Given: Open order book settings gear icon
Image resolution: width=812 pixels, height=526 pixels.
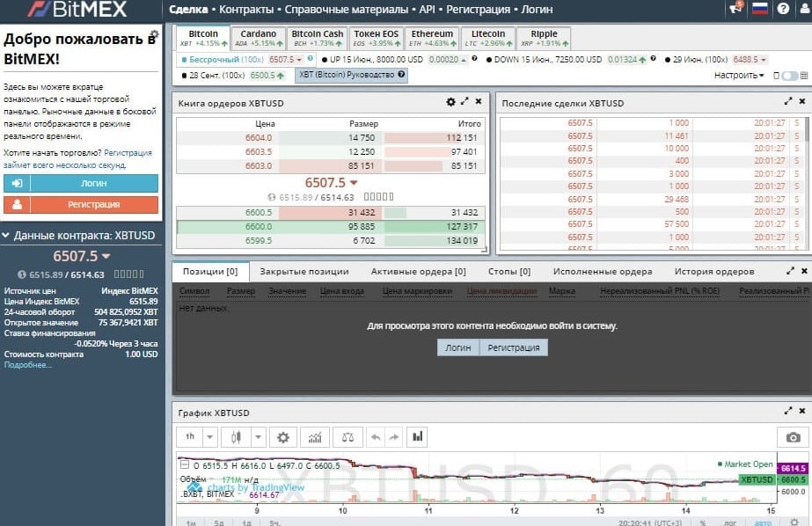Looking at the screenshot, I should pyautogui.click(x=450, y=102).
